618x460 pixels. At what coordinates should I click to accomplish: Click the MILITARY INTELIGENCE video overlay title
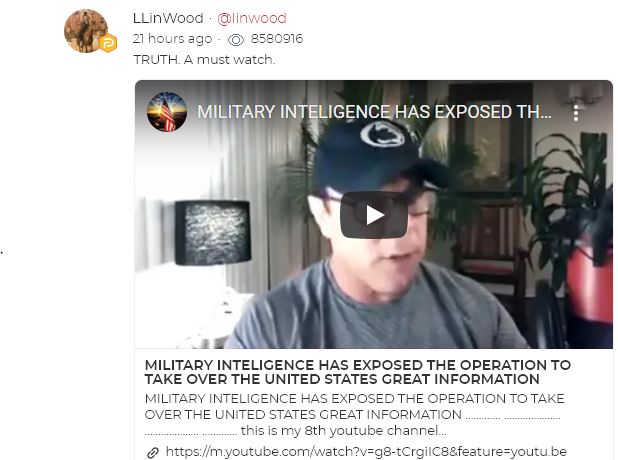[x=374, y=112]
